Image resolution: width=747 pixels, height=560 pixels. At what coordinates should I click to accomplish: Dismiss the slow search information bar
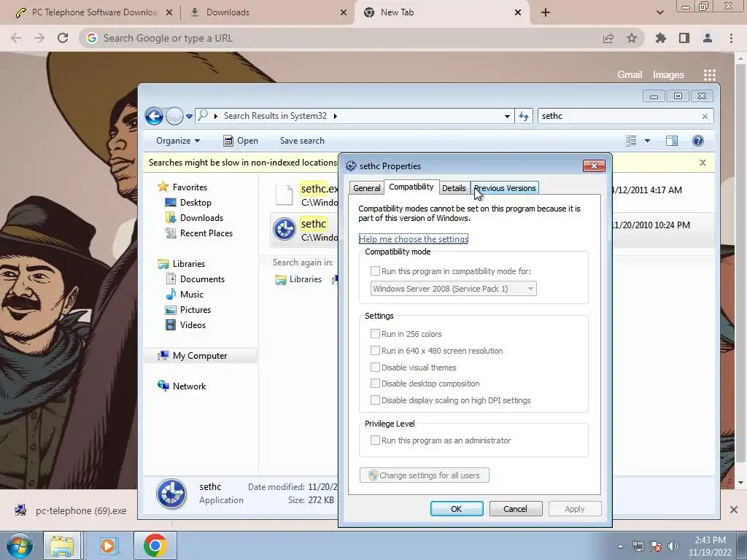click(x=703, y=163)
